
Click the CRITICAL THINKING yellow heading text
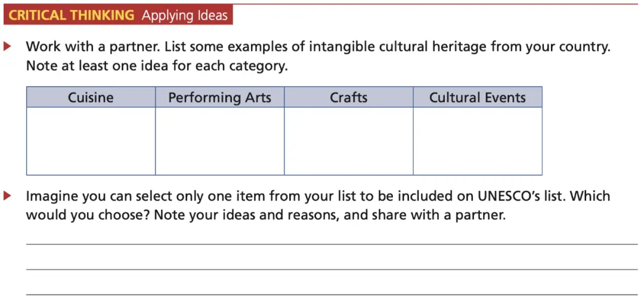pos(72,15)
